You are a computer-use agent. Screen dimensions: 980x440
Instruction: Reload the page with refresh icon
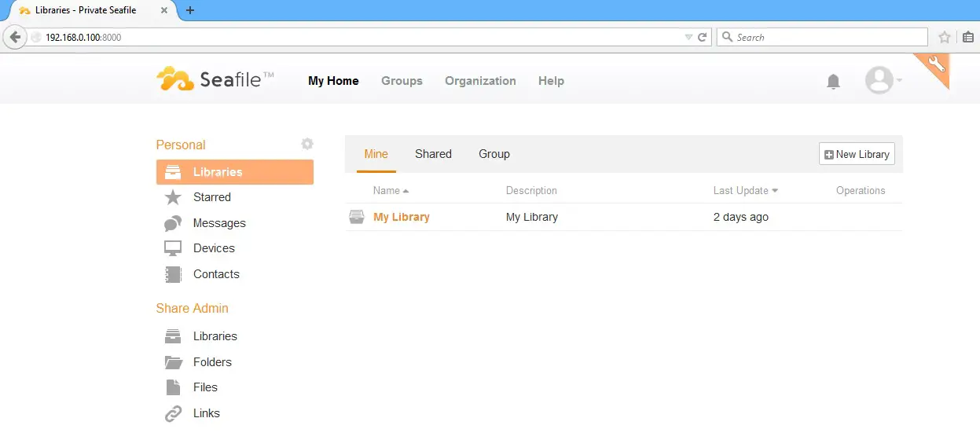point(703,37)
